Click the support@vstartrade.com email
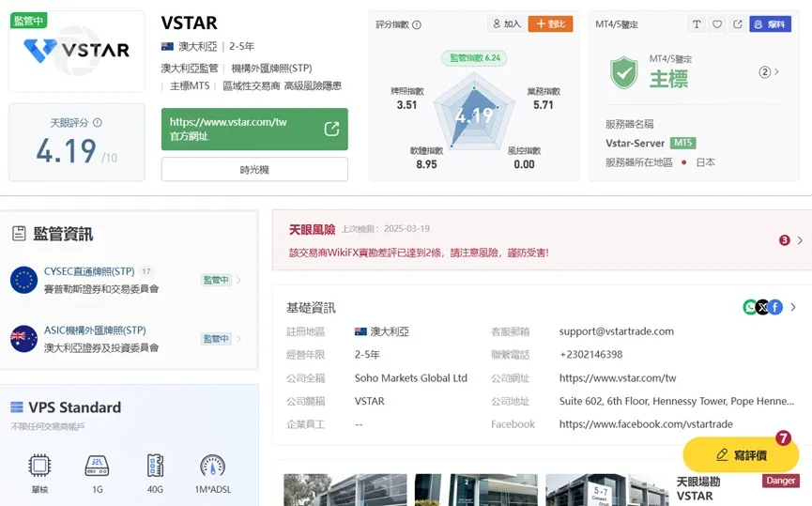 pyautogui.click(x=616, y=331)
